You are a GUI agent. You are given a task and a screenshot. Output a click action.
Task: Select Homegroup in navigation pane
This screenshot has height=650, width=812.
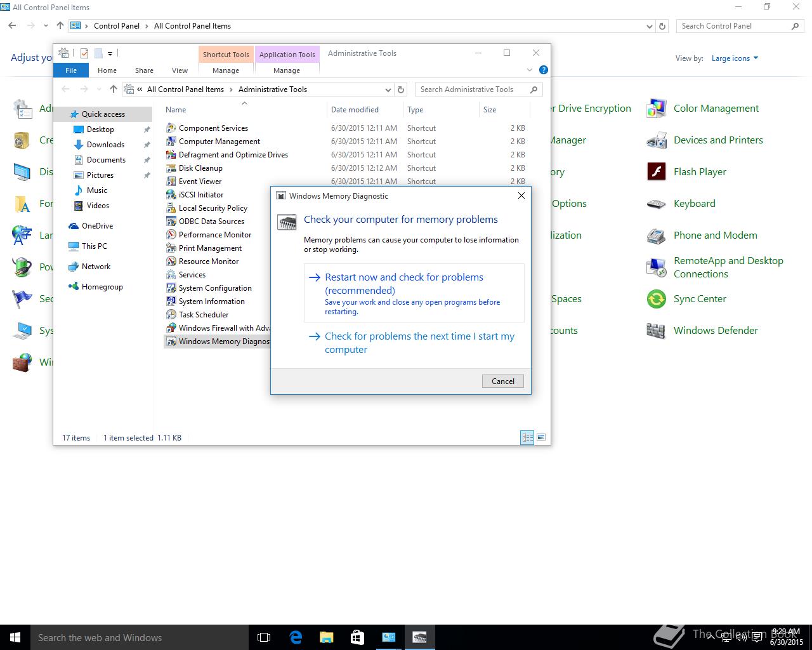(x=102, y=287)
